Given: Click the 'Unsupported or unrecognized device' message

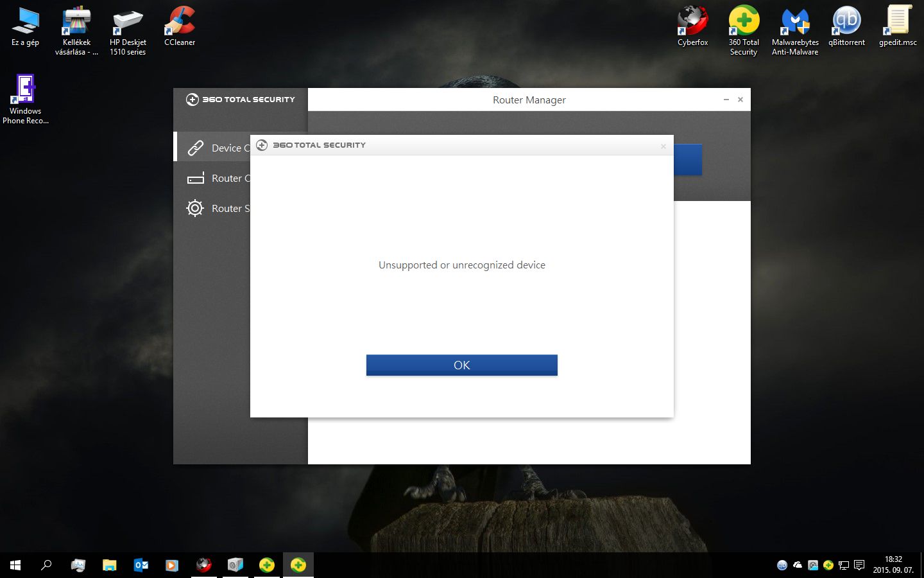Looking at the screenshot, I should coord(462,265).
